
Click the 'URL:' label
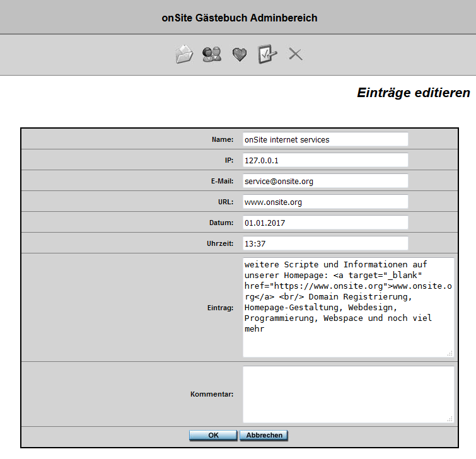[x=226, y=202]
